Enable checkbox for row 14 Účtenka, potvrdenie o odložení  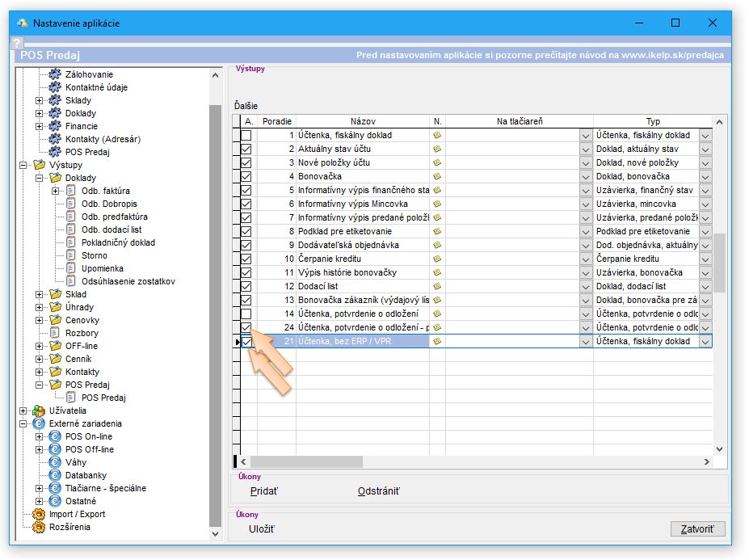[246, 314]
